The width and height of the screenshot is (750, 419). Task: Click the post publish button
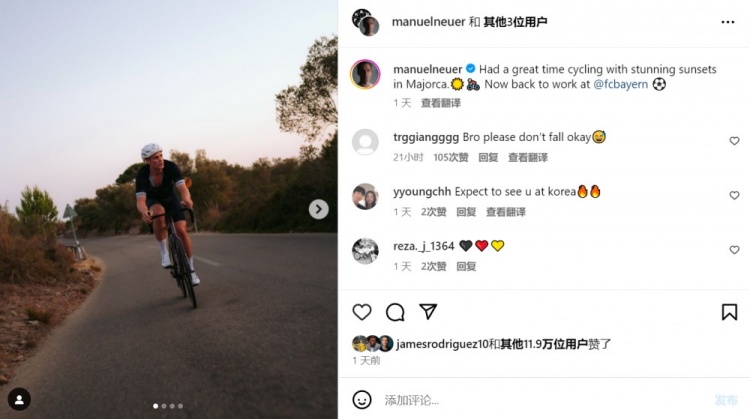click(x=726, y=400)
